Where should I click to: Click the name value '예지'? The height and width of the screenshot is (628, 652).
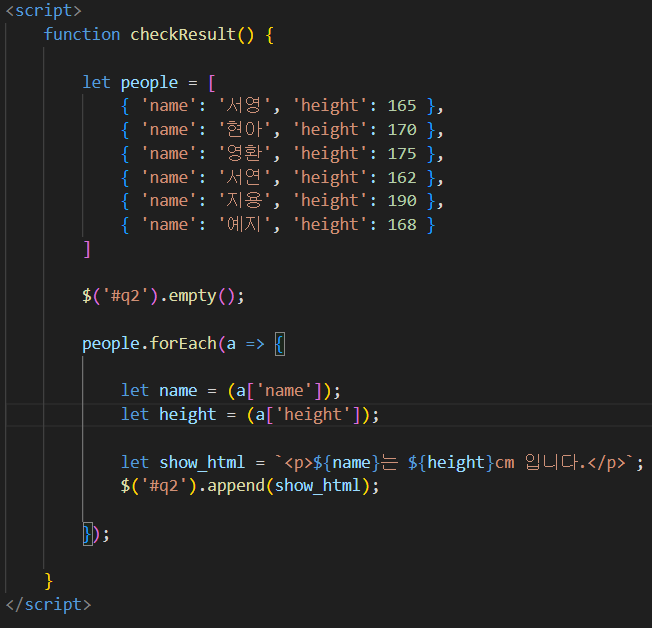244,225
